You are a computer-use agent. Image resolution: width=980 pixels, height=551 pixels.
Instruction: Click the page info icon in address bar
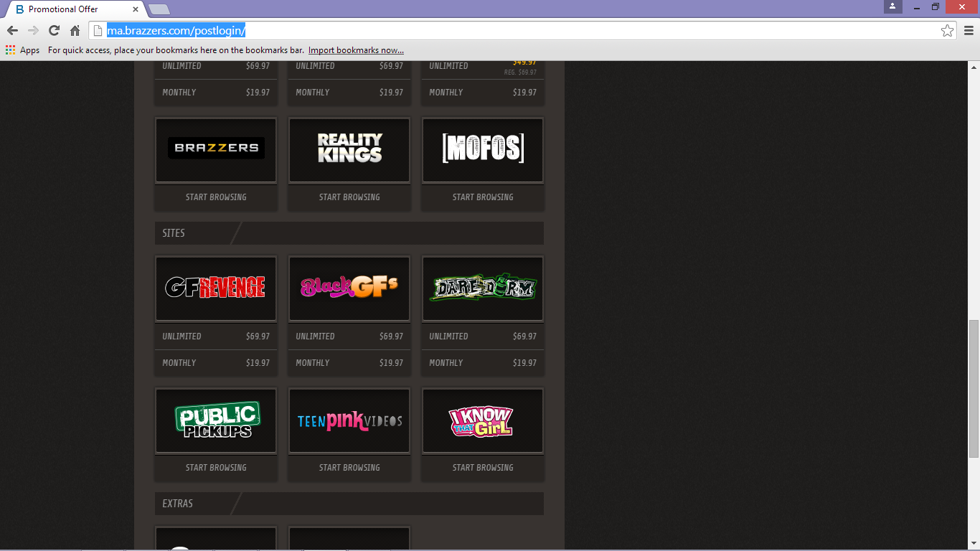pyautogui.click(x=98, y=30)
